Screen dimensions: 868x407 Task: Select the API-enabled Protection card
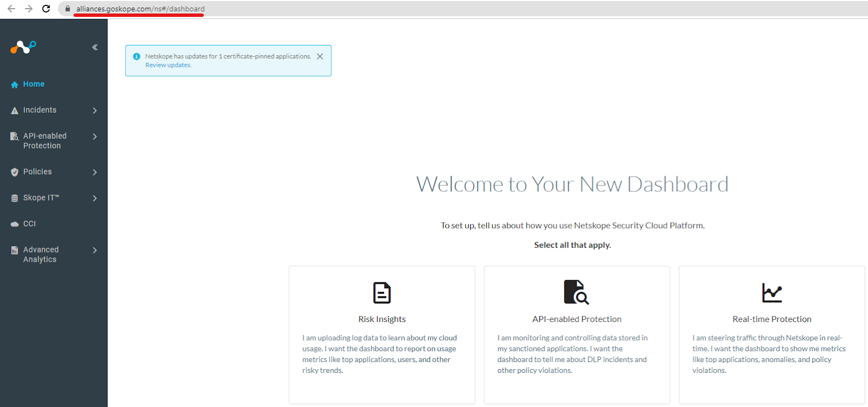[x=577, y=334]
